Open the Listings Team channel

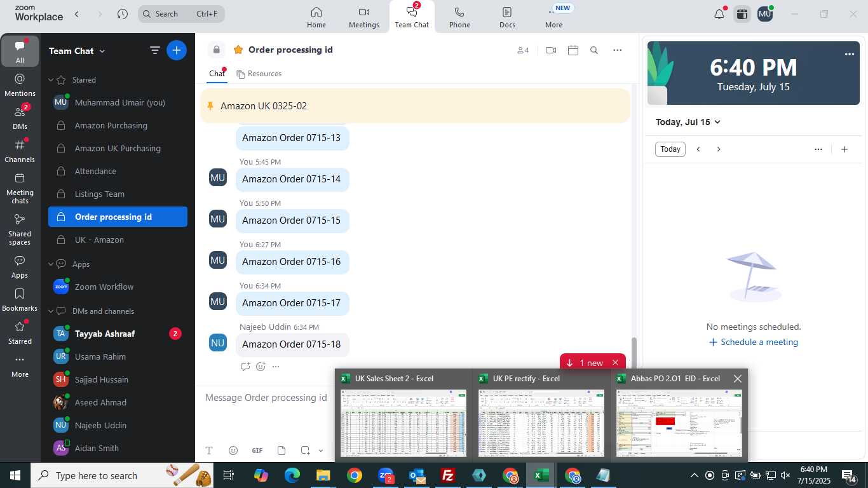point(118,194)
